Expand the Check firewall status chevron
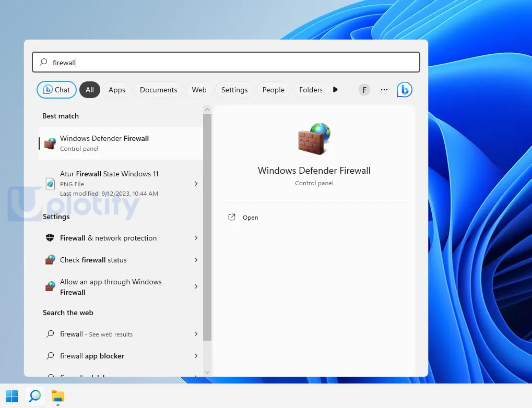Image resolution: width=532 pixels, height=408 pixels. tap(196, 260)
